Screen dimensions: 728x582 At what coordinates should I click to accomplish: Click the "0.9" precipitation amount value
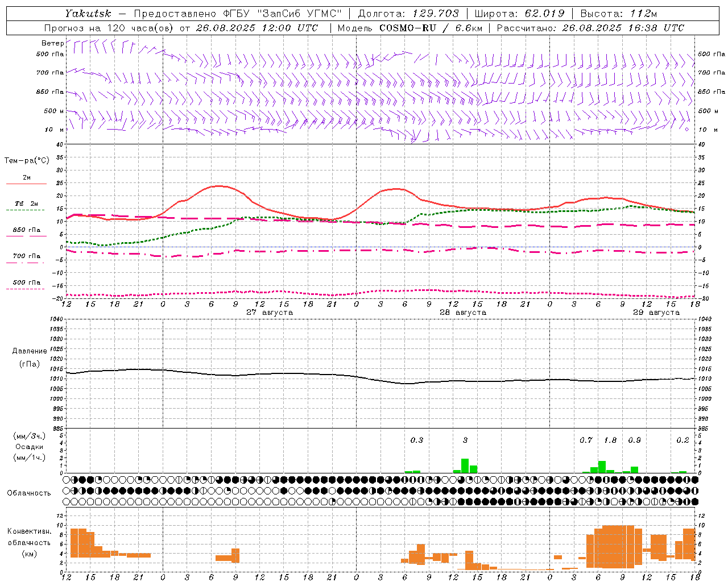(634, 440)
